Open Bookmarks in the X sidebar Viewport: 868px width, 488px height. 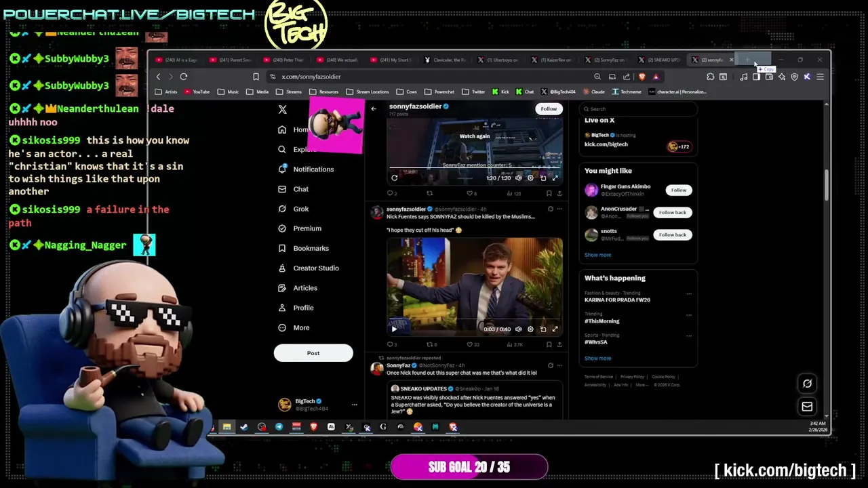[304, 249]
